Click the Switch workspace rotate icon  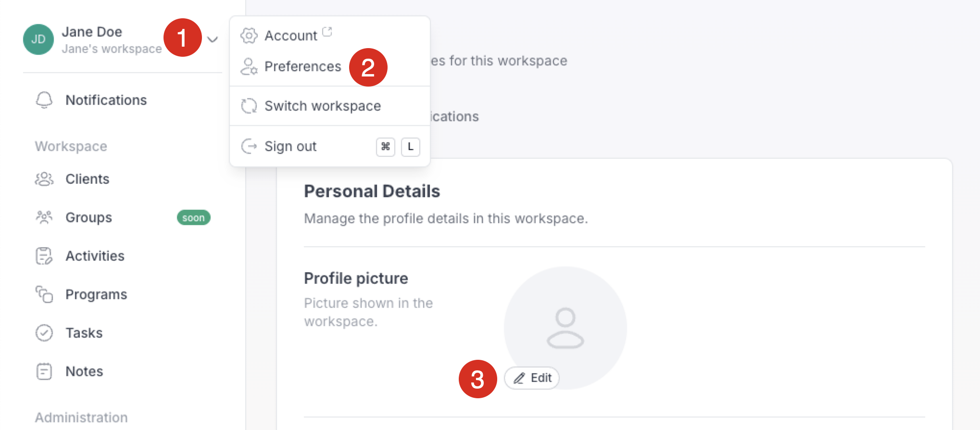249,106
